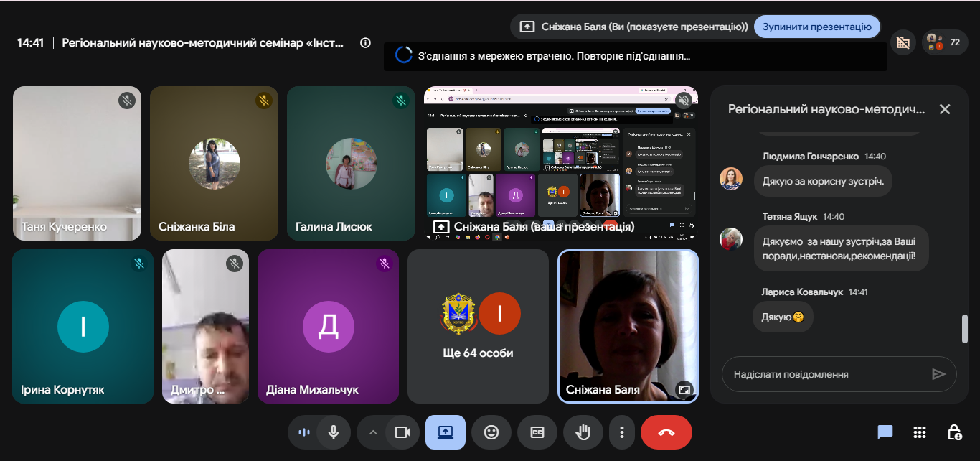Click Сніжана Баля presentation label in top bar
980x461 pixels.
click(644, 27)
